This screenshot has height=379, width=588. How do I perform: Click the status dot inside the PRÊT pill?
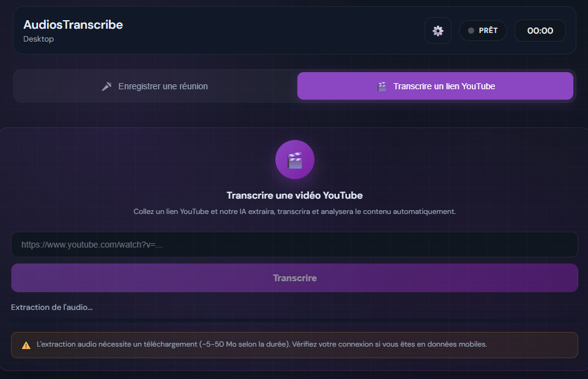pos(471,30)
